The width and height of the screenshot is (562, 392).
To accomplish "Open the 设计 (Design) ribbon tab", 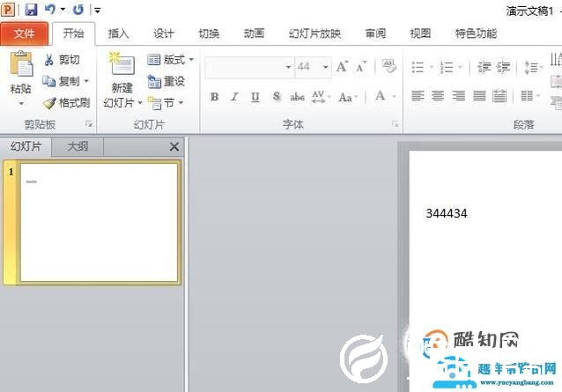I will click(x=164, y=33).
